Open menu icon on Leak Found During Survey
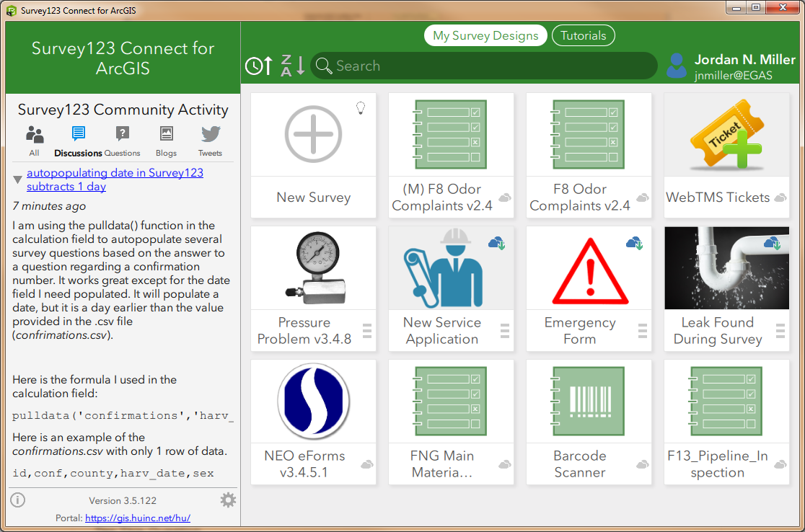The image size is (805, 532). click(780, 331)
